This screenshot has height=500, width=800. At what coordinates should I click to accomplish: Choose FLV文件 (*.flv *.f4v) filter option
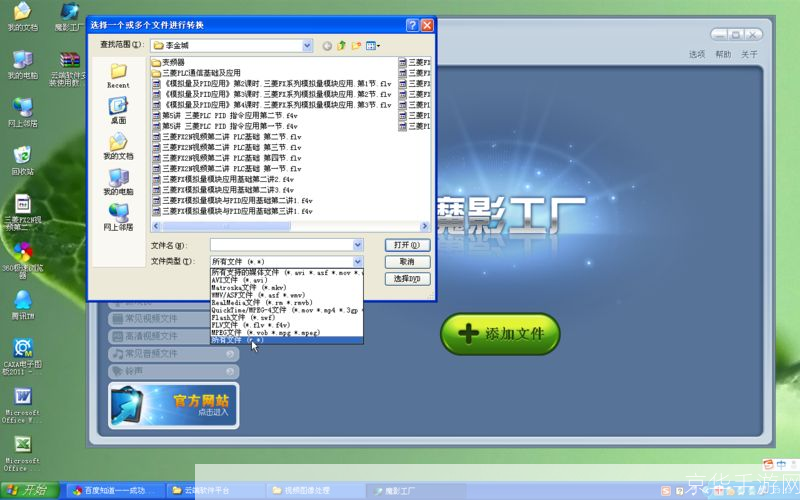(287, 325)
